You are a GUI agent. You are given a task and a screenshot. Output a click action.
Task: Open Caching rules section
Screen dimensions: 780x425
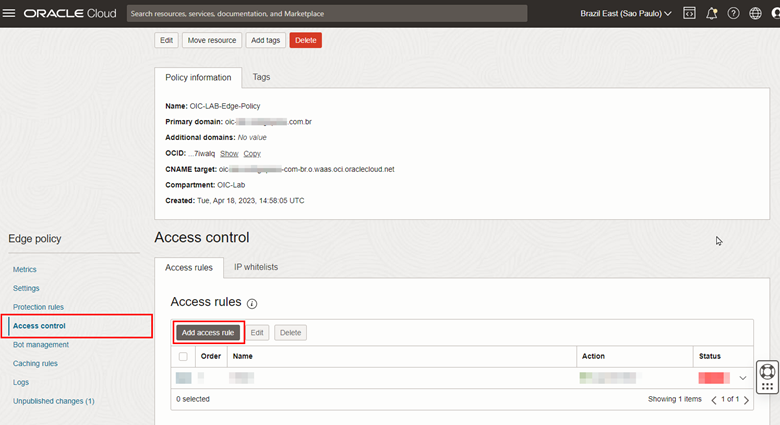point(35,363)
